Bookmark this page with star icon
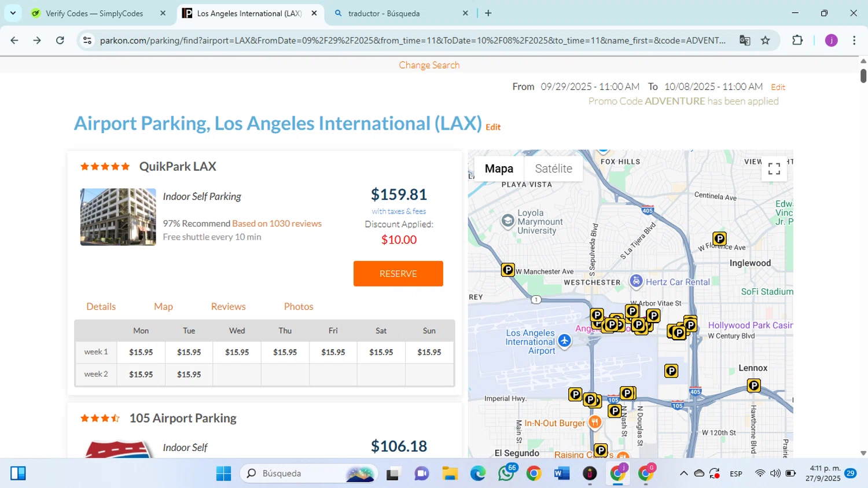This screenshot has height=488, width=868. tap(766, 41)
